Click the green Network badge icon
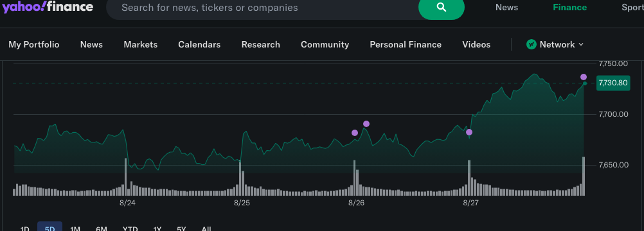 pos(532,44)
